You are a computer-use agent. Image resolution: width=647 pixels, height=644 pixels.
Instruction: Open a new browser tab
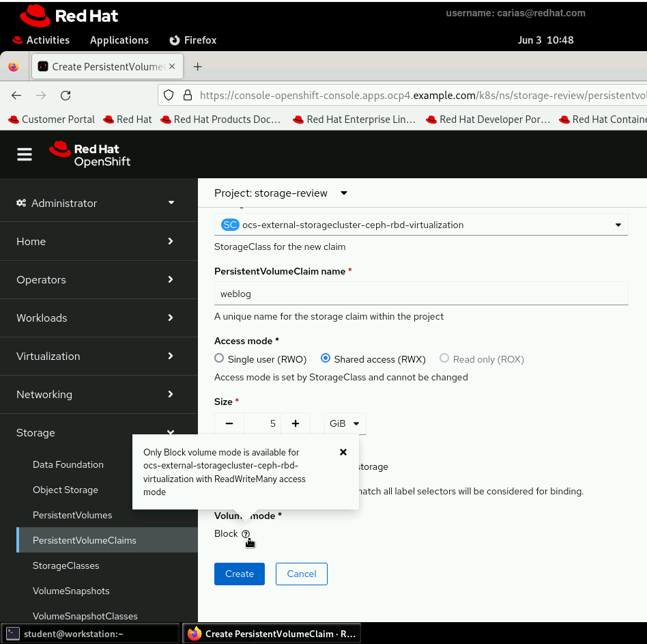pyautogui.click(x=198, y=66)
